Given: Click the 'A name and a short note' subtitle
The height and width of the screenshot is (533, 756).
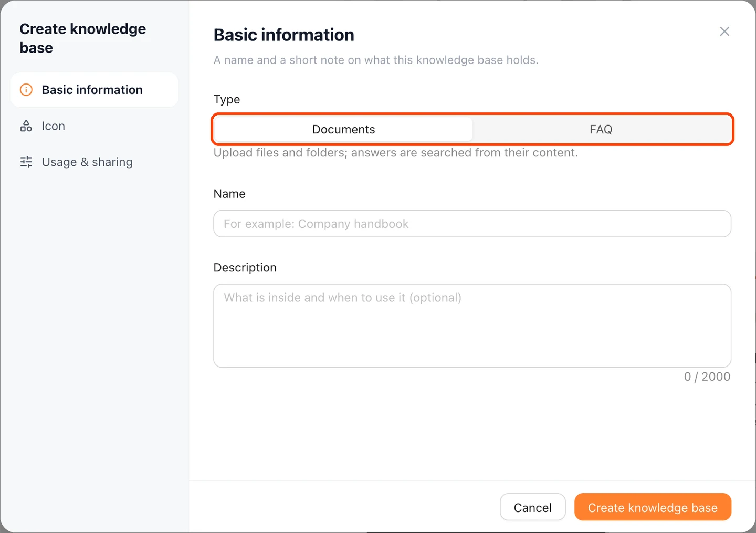Looking at the screenshot, I should pyautogui.click(x=376, y=60).
